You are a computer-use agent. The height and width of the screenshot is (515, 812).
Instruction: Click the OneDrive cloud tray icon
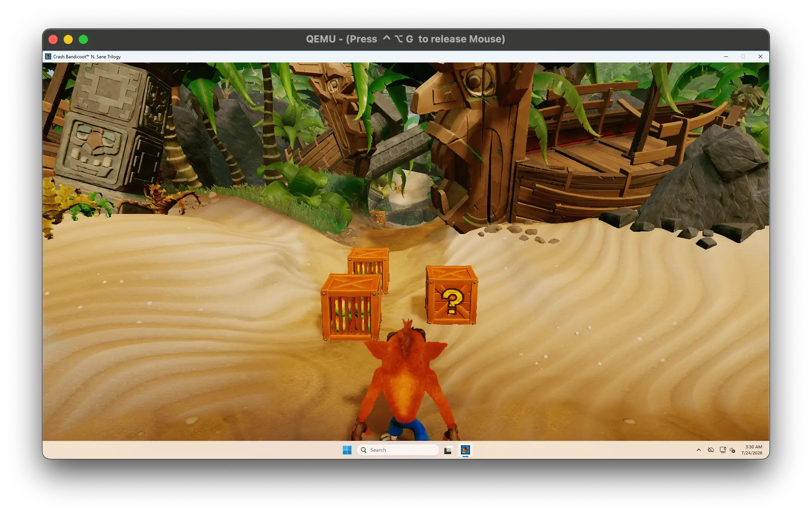(711, 450)
